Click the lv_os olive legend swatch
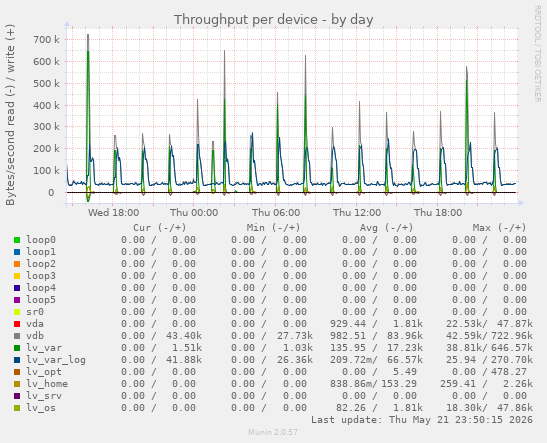This screenshot has width=547, height=443. point(17,408)
